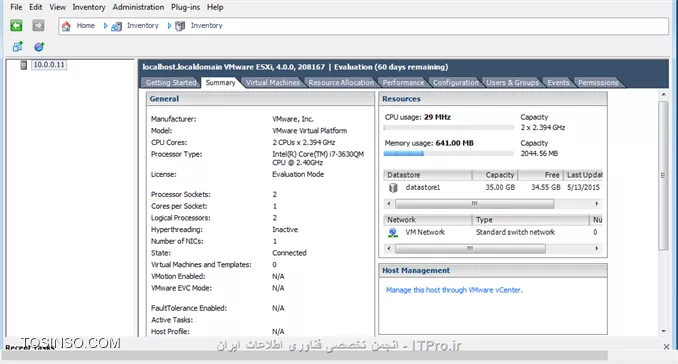Click Manage this host through VMware vCenter link
This screenshot has height=364, width=678.
point(454,290)
